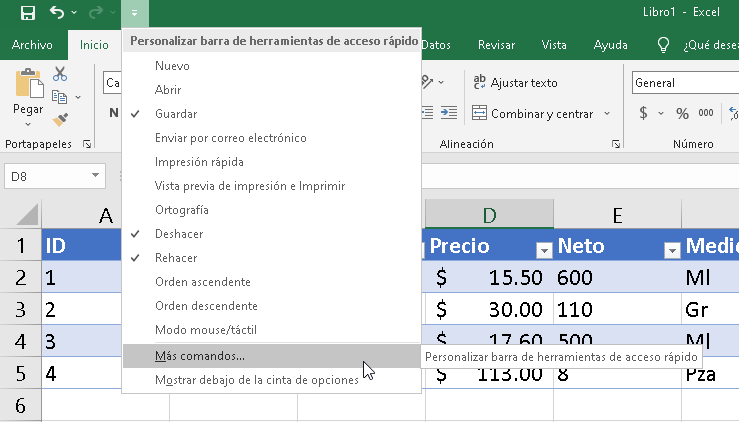
Task: Open the Precio column filter arrow
Action: click(x=544, y=251)
